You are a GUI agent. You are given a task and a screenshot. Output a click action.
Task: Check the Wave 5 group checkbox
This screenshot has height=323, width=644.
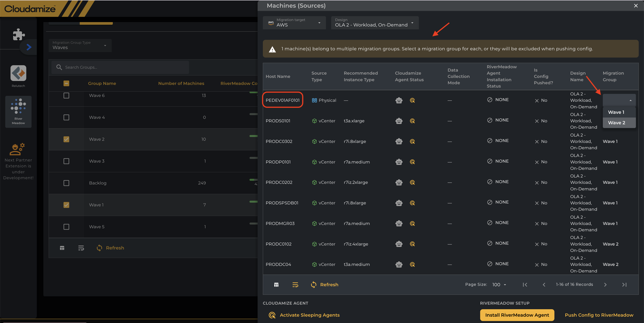(x=66, y=227)
